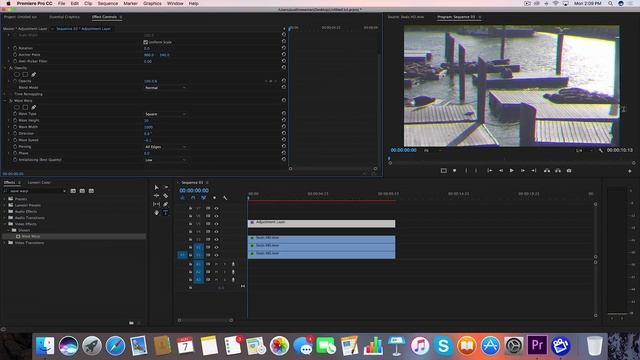Image resolution: width=640 pixels, height=360 pixels.
Task: Filter effects by Accelerated Effects icon
Action: [x=73, y=191]
